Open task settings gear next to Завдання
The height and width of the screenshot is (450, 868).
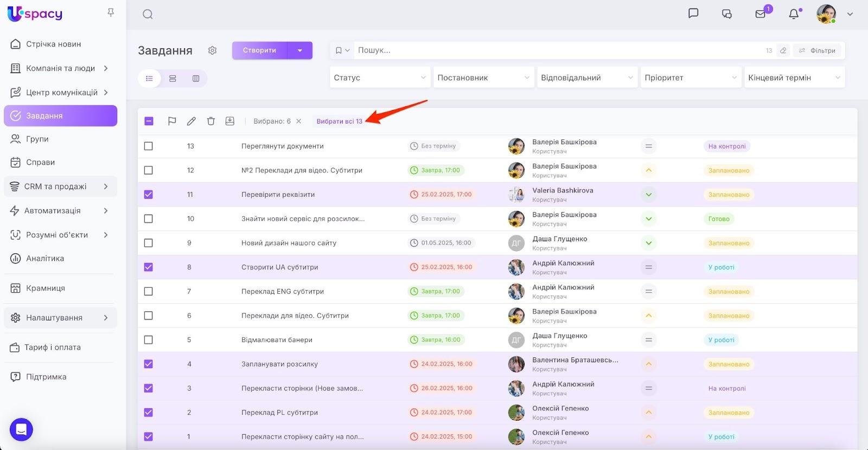(212, 50)
